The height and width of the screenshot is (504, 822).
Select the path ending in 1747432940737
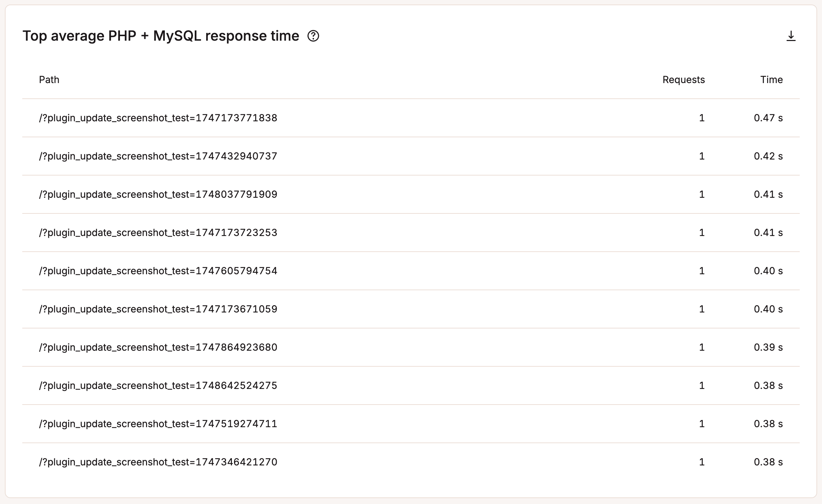158,156
